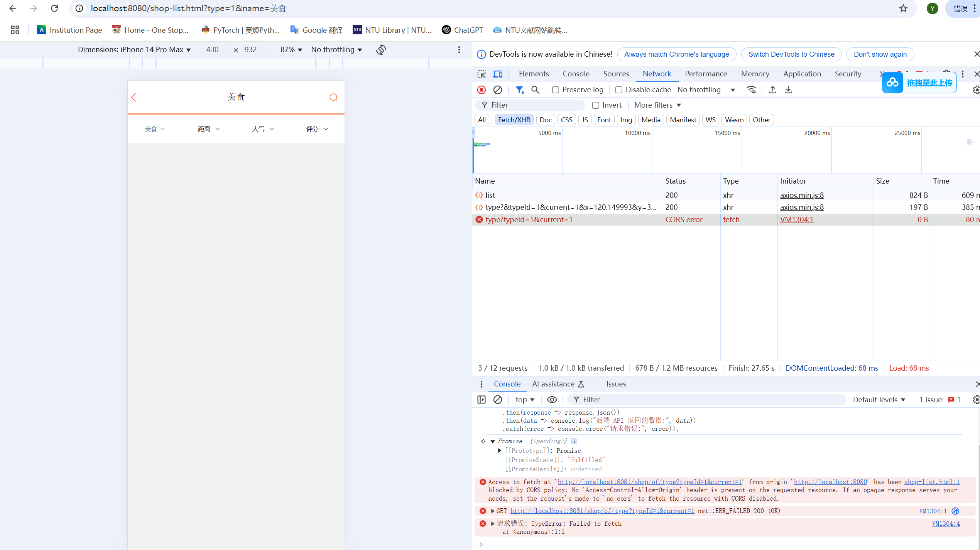The width and height of the screenshot is (980, 550).
Task: Click the inspect element picker icon
Action: [482, 74]
